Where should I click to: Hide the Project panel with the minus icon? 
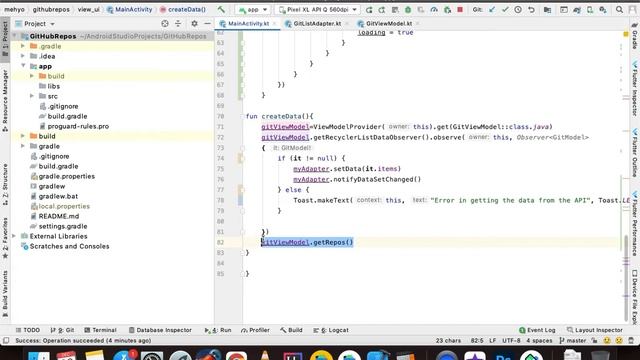click(x=207, y=24)
